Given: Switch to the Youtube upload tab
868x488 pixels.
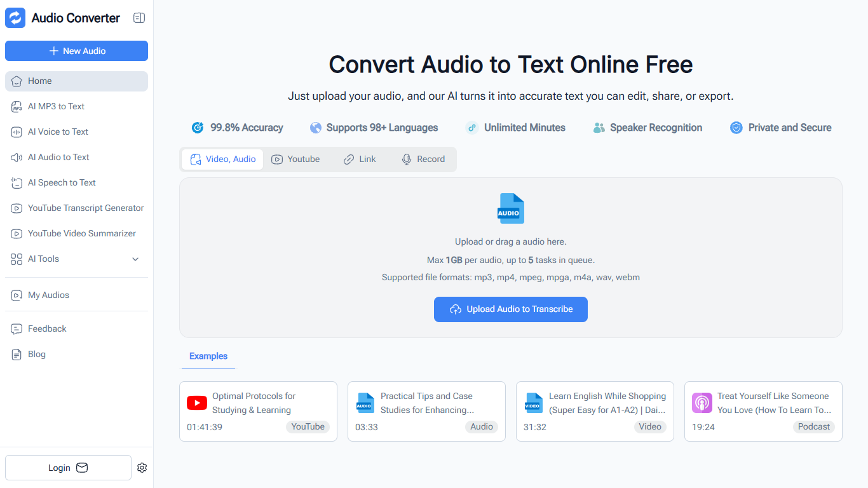Looking at the screenshot, I should (x=295, y=159).
